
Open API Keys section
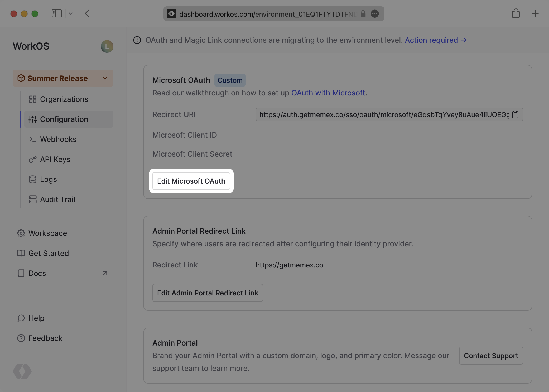55,159
